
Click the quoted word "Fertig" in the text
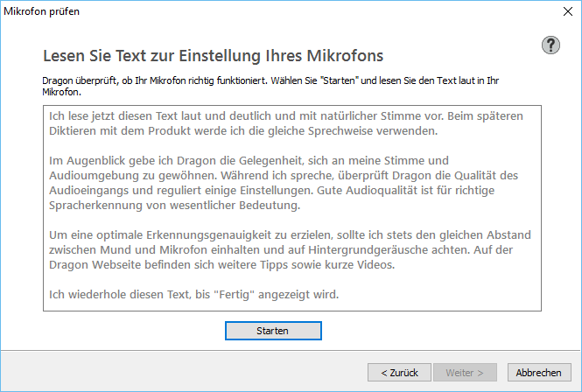[x=235, y=294]
